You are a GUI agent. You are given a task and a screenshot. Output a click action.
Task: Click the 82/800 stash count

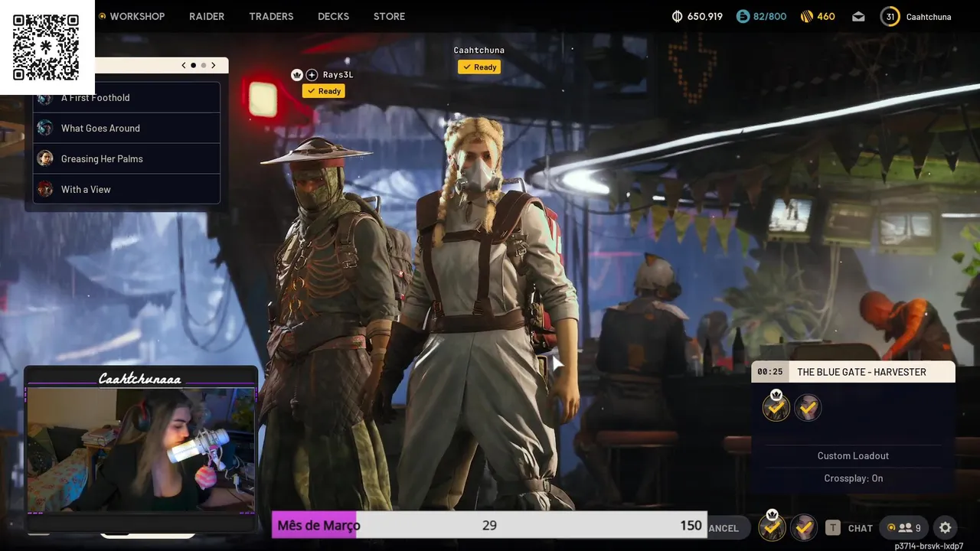769,16
